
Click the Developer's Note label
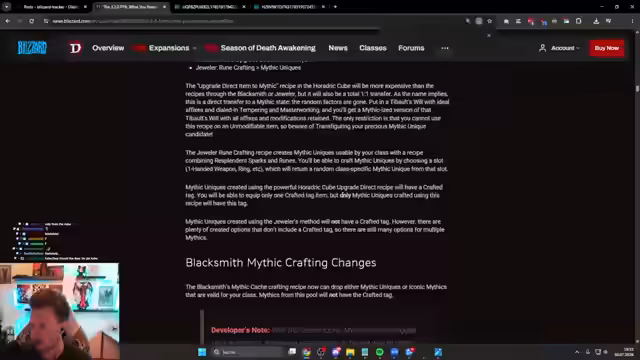tap(240, 330)
